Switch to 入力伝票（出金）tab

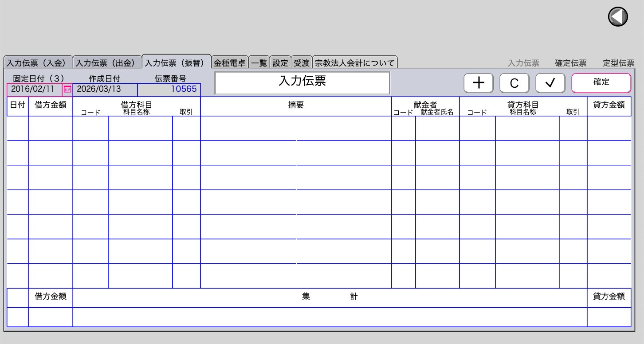tap(107, 63)
